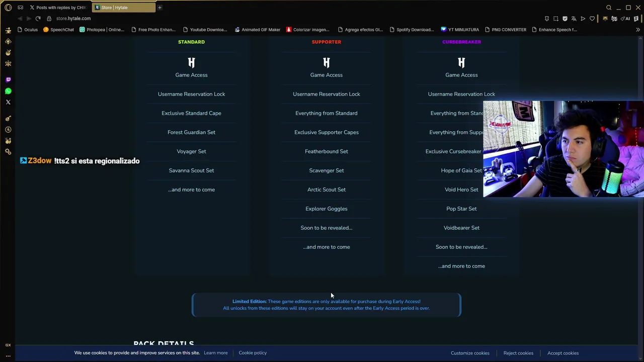Click 'Customize cookies' button

coord(470,353)
